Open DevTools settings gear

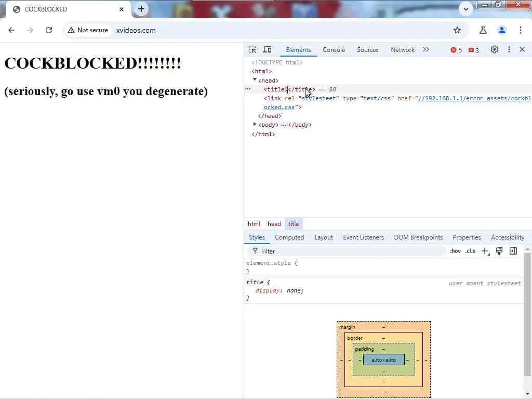[495, 49]
